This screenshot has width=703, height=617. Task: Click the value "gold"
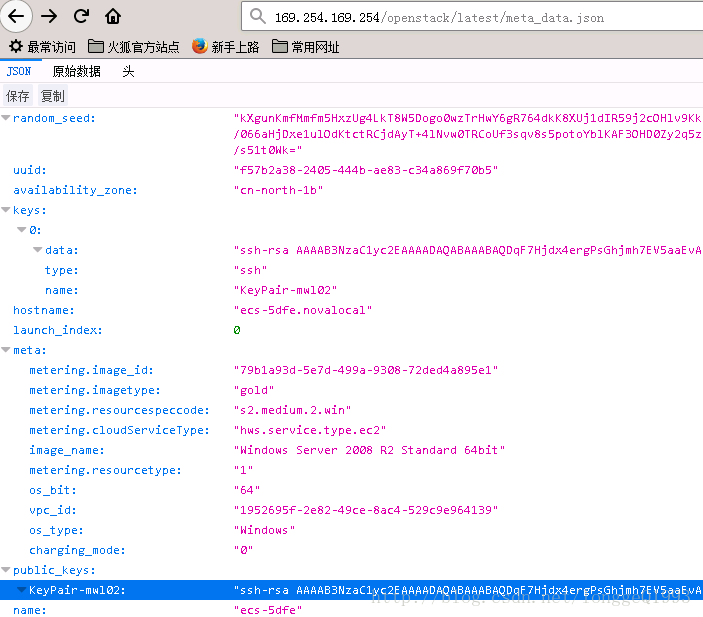(x=254, y=390)
